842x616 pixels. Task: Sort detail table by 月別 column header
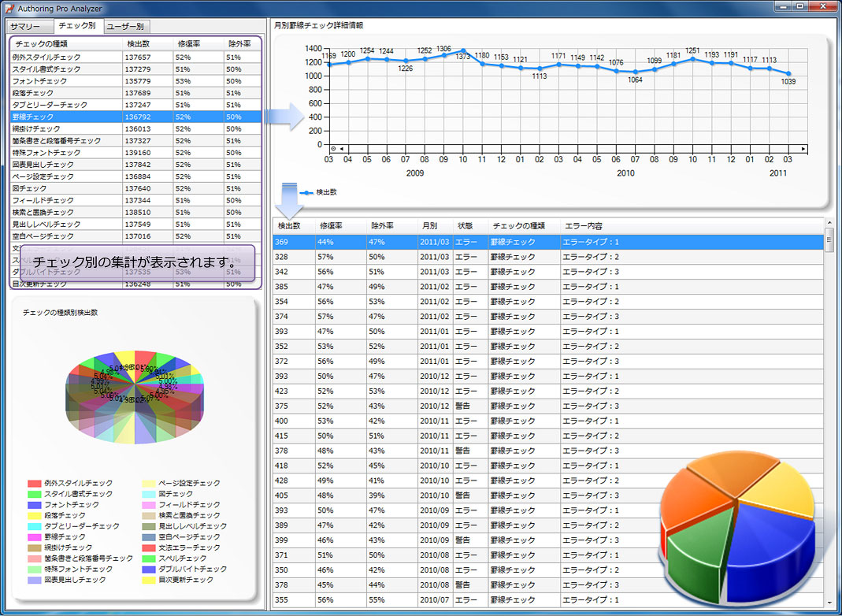pyautogui.click(x=430, y=226)
